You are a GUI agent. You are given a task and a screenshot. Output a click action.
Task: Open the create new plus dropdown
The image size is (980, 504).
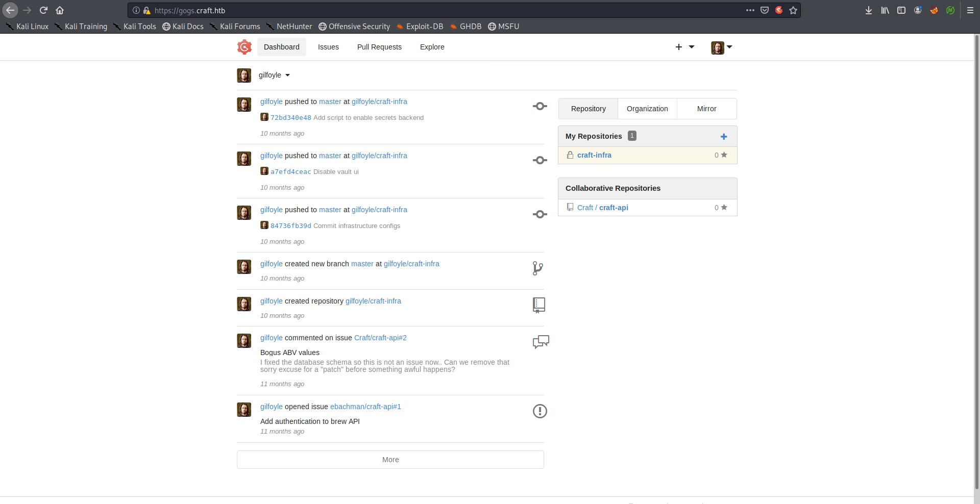(x=684, y=47)
